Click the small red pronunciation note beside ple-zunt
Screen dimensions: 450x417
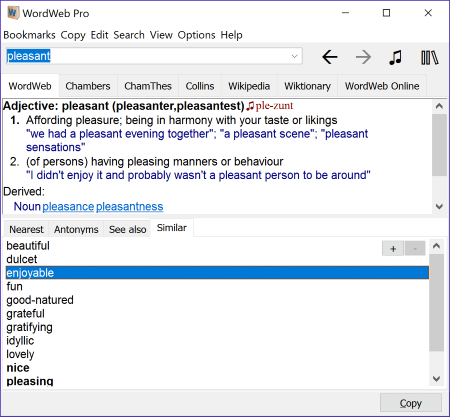point(250,106)
